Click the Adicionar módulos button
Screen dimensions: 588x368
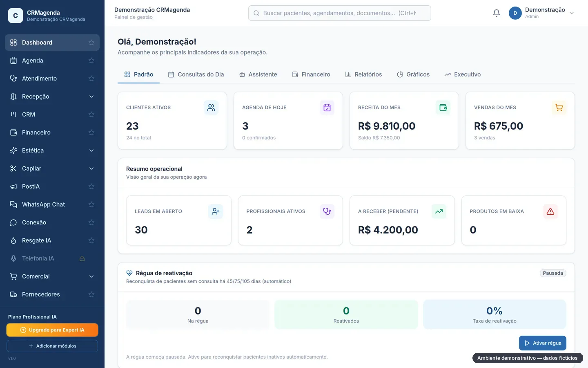coord(52,346)
